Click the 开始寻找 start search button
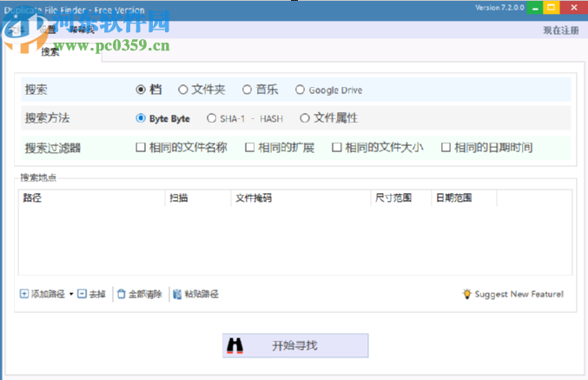The height and width of the screenshot is (380, 588). click(295, 345)
